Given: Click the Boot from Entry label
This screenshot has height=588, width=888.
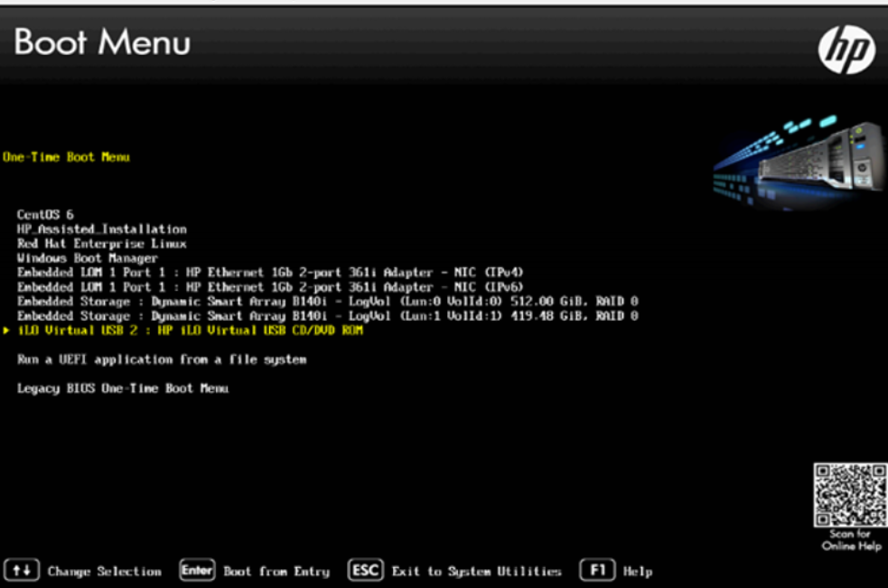Looking at the screenshot, I should point(277,572).
